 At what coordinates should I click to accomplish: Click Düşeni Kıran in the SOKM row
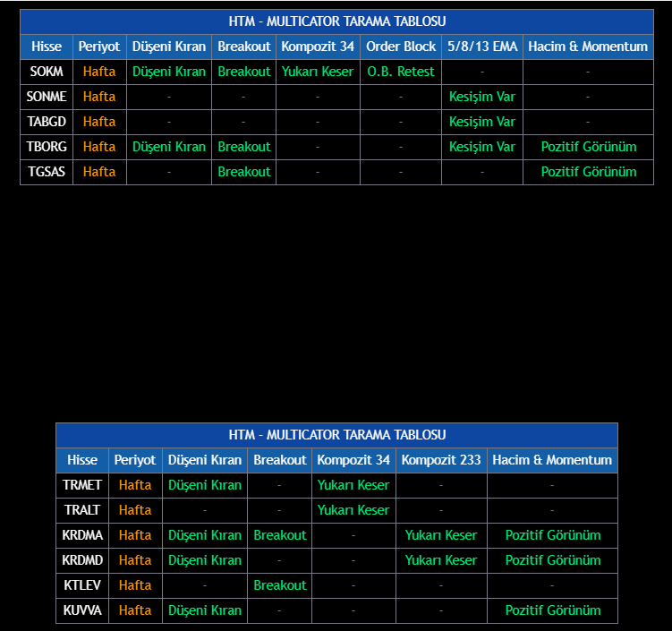click(x=169, y=72)
